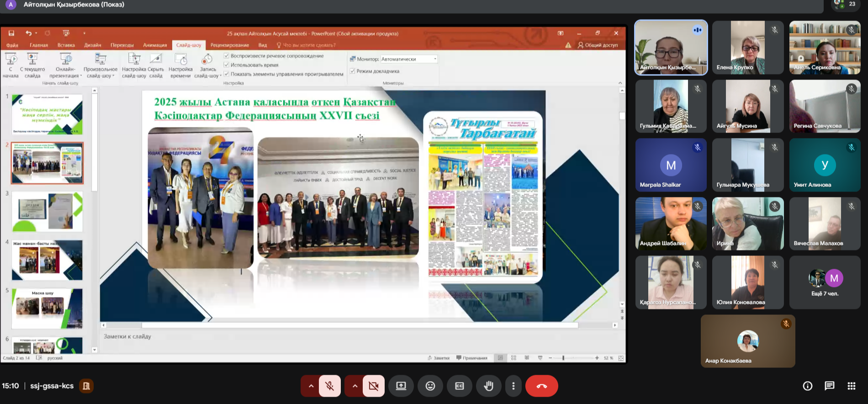Image resolution: width=868 pixels, height=404 pixels.
Task: Open the activities grid icon
Action: coord(851,386)
